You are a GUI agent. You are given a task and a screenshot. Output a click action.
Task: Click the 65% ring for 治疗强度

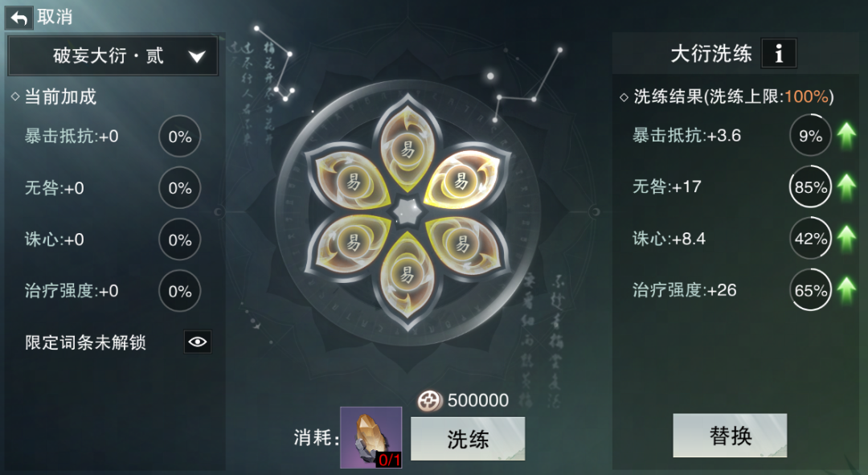pyautogui.click(x=810, y=290)
